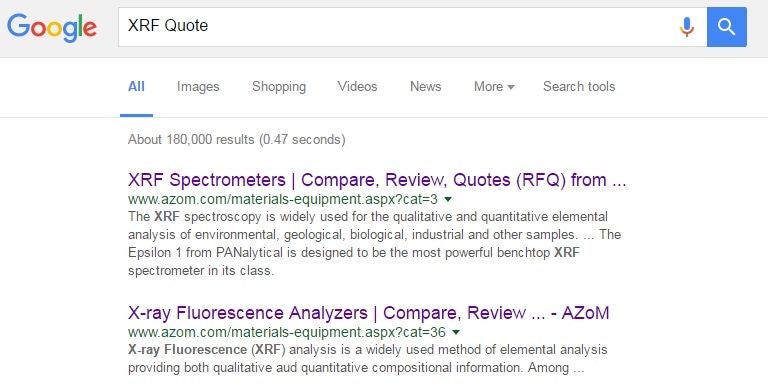This screenshot has height=385, width=768.
Task: Expand arrow beside azom cat=36 URL
Action: coord(456,333)
